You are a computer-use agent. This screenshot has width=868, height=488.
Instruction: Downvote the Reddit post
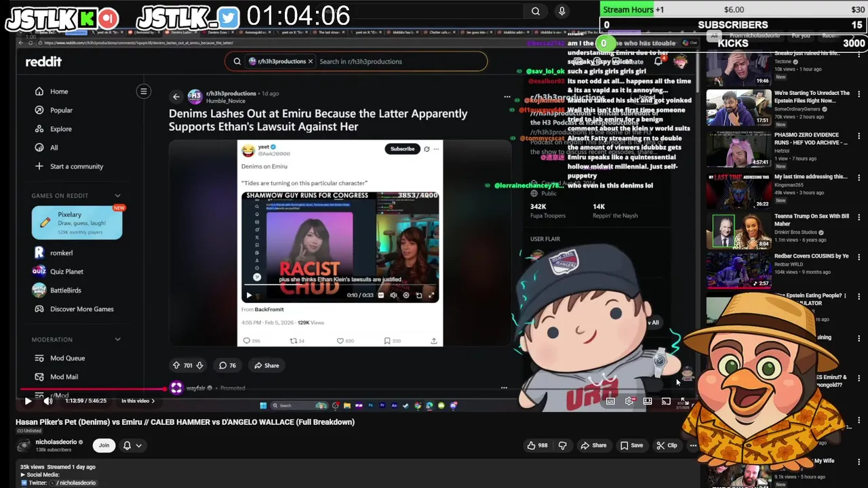pyautogui.click(x=199, y=365)
